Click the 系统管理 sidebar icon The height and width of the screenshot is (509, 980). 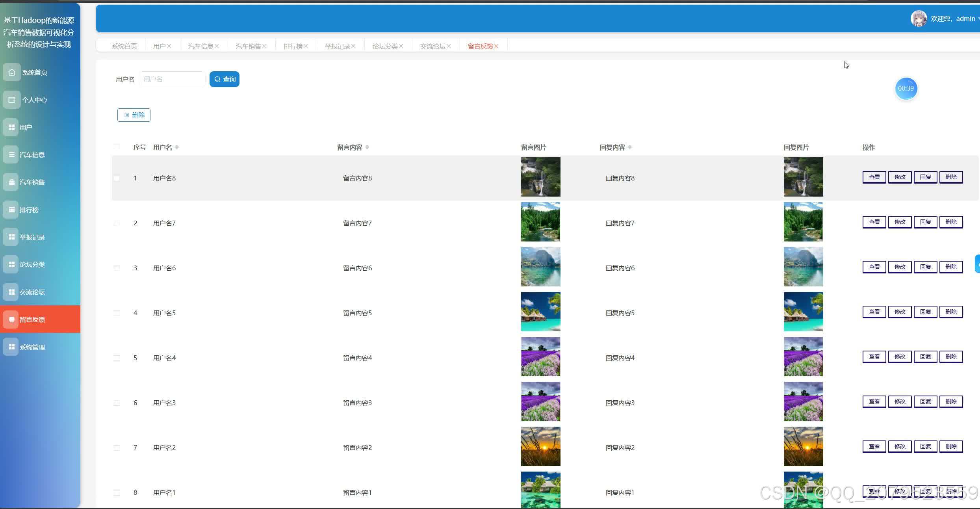pyautogui.click(x=12, y=347)
